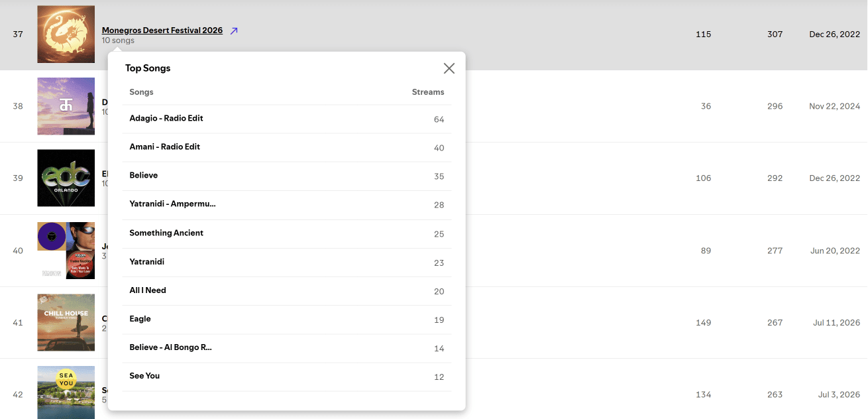Click the Streams column header

(428, 92)
